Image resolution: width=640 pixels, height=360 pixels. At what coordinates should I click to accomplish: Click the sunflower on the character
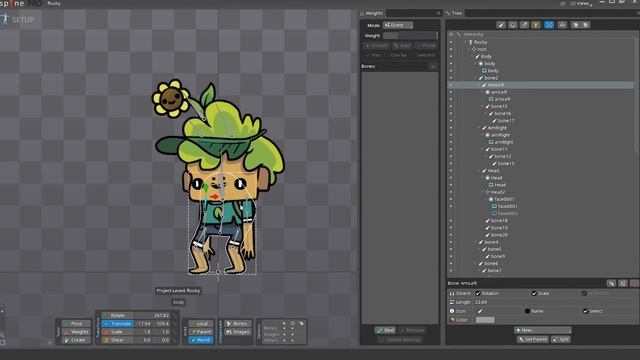[x=170, y=98]
